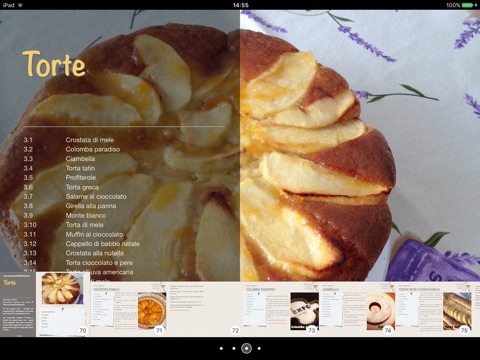
Task: Select Salame al cioccolato in contents
Action: (x=96, y=197)
